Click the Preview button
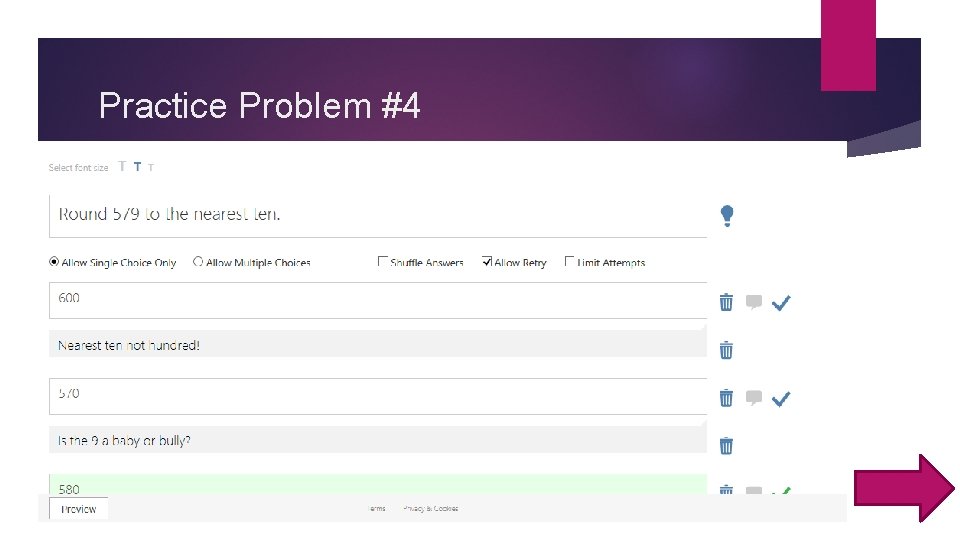This screenshot has width=960, height=540. pos(78,509)
